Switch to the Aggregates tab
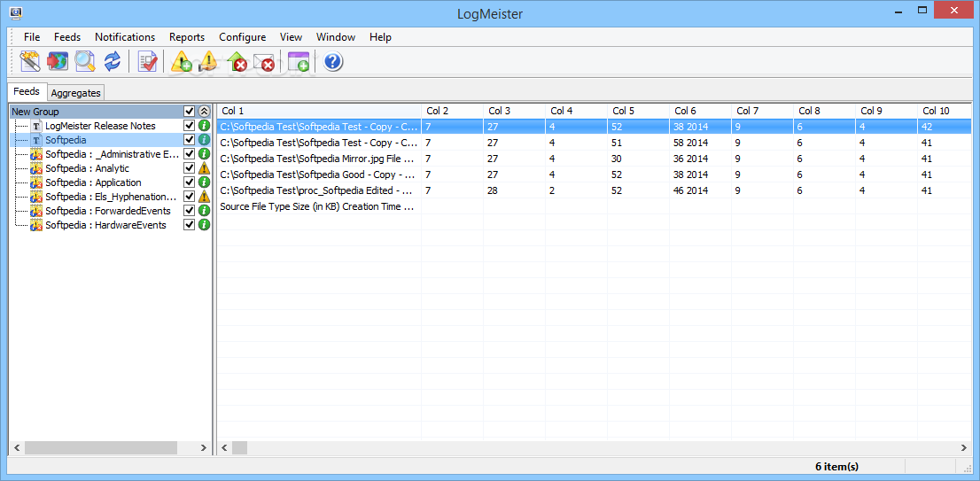The height and width of the screenshot is (481, 980). pyautogui.click(x=75, y=92)
